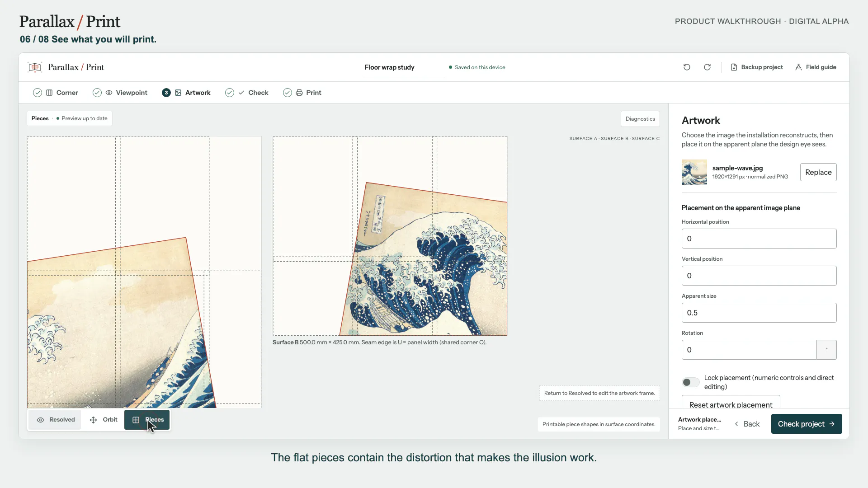Click the Surface B piece preview
Screen dimensions: 868x488
pos(390,236)
